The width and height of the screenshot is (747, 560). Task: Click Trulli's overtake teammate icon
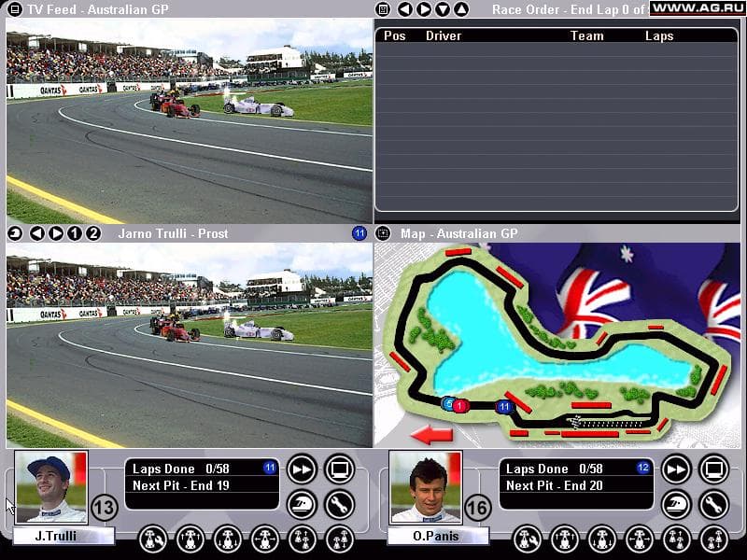pyautogui.click(x=303, y=539)
